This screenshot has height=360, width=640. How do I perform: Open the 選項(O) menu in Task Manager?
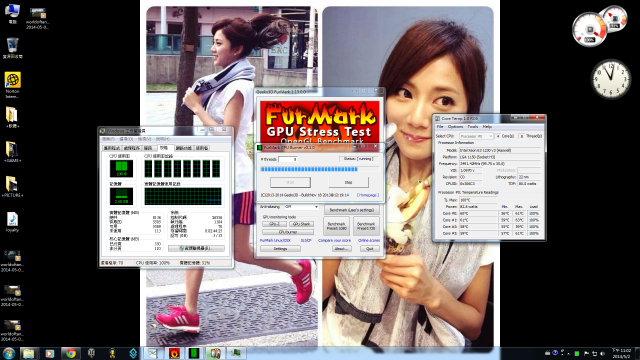(126, 139)
